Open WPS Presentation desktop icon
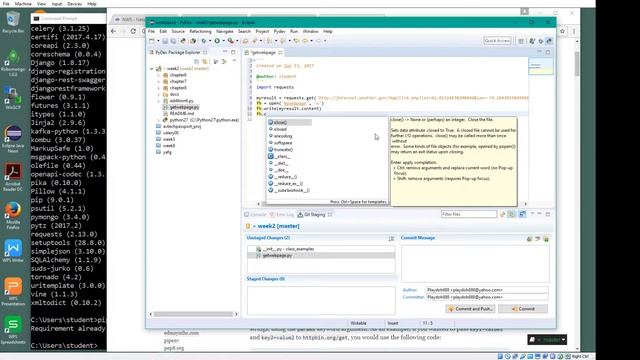Screen dimensions: 640x360 click(x=13, y=291)
